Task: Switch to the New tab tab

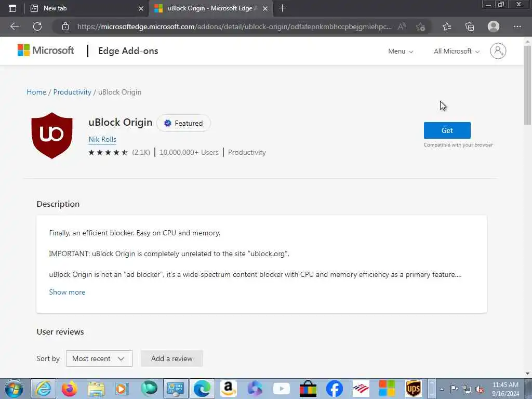Action: click(87, 8)
